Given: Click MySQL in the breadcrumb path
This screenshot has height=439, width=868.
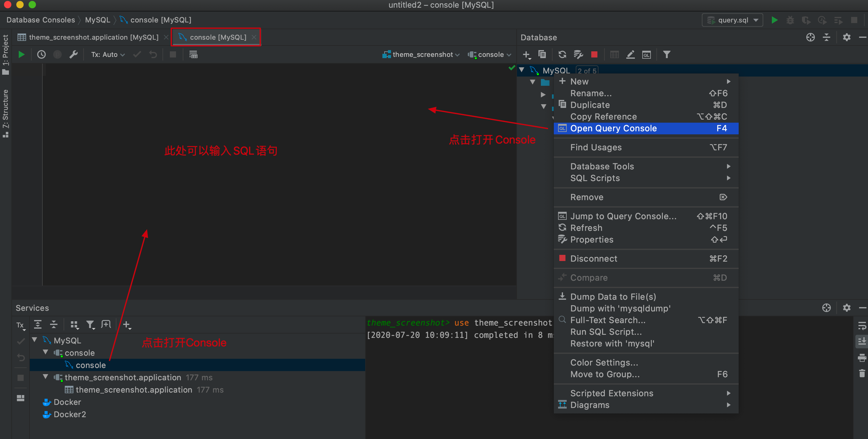Looking at the screenshot, I should click(97, 20).
